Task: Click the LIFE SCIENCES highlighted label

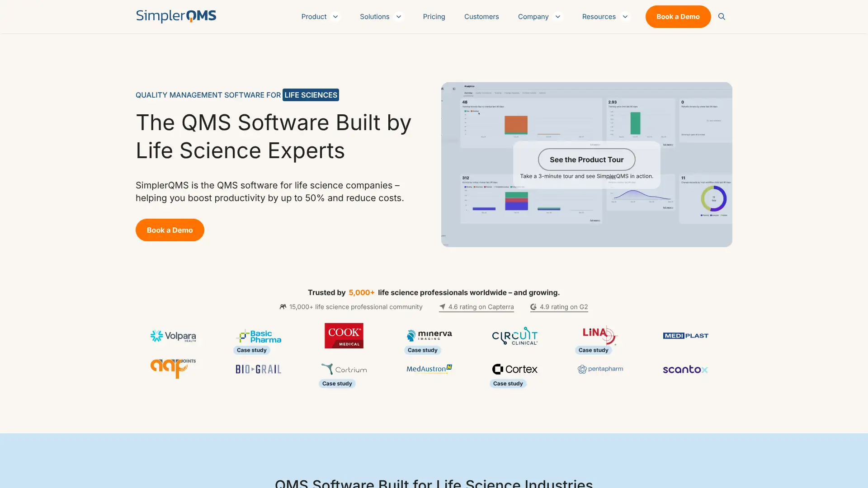Action: click(x=311, y=95)
